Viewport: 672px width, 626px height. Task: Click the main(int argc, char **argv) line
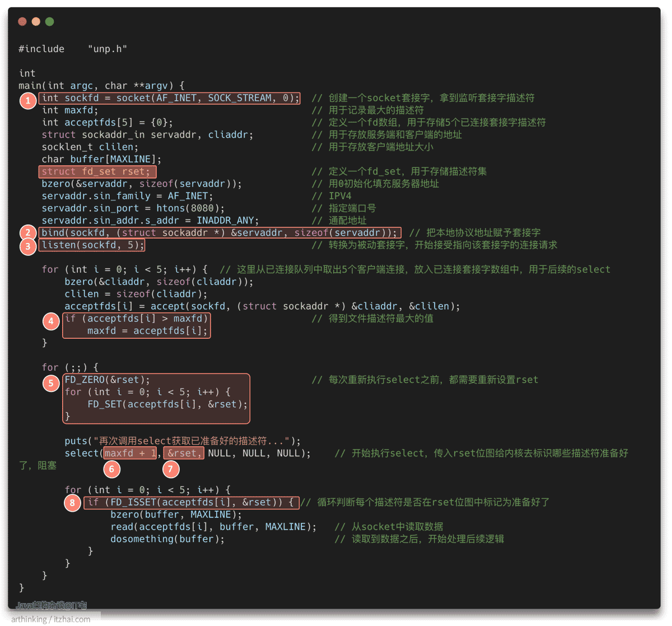[x=101, y=86]
